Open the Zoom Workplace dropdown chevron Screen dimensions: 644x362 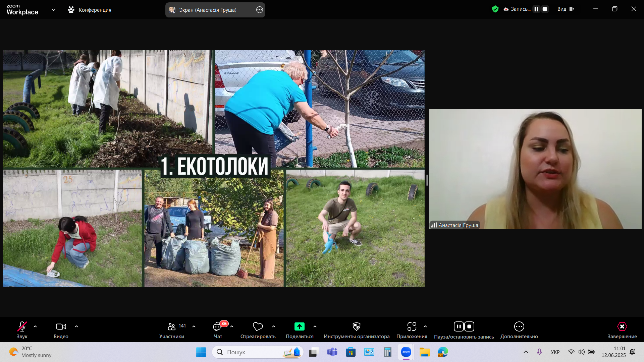click(54, 10)
